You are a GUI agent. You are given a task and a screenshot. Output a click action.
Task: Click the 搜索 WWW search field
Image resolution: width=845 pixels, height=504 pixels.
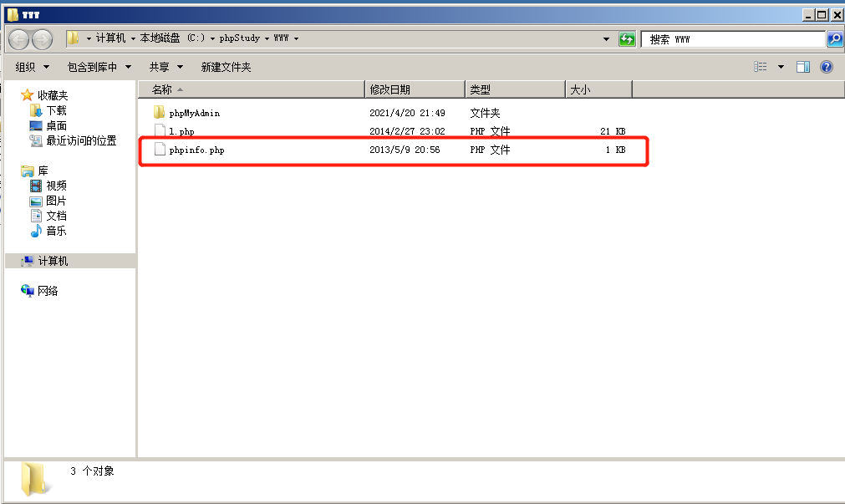pos(733,39)
